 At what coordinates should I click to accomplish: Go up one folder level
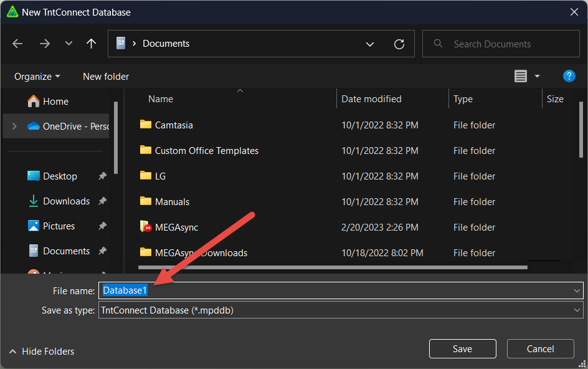(x=91, y=44)
